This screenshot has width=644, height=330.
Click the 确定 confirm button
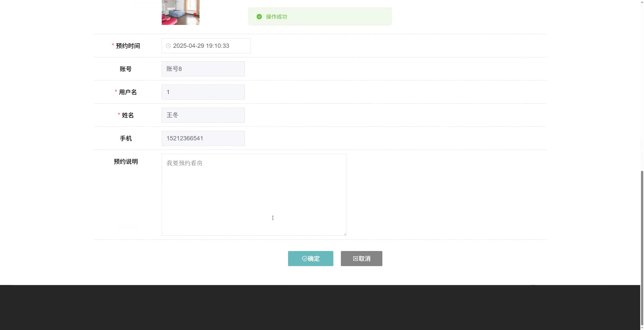310,259
